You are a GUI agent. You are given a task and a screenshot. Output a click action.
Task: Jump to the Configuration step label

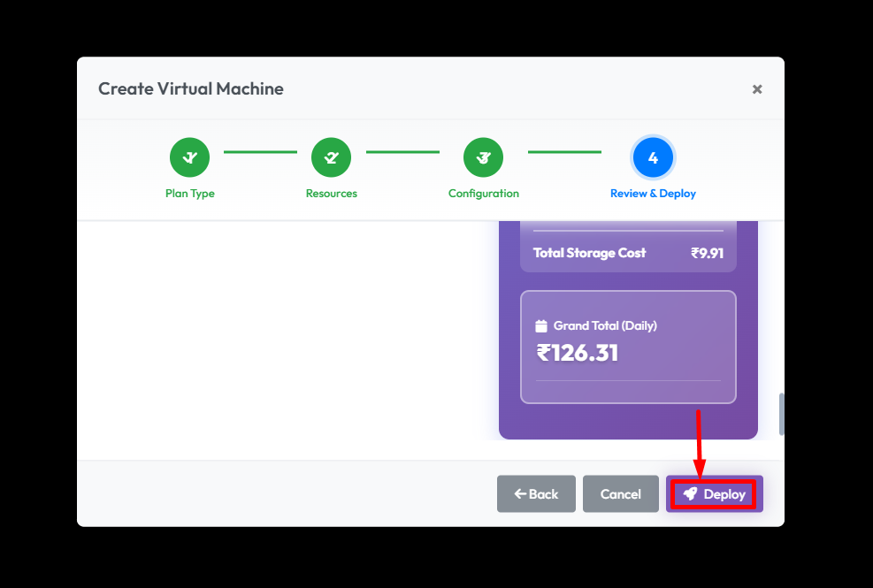483,194
